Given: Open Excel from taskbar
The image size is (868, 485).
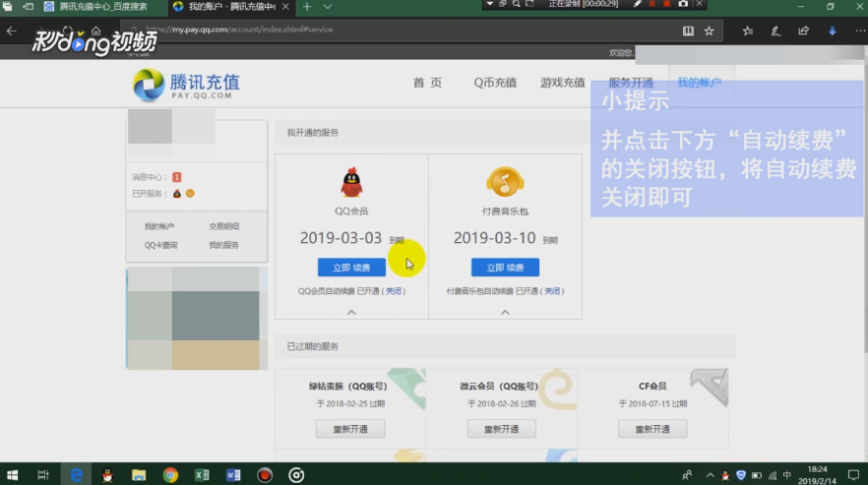Looking at the screenshot, I should coord(202,475).
